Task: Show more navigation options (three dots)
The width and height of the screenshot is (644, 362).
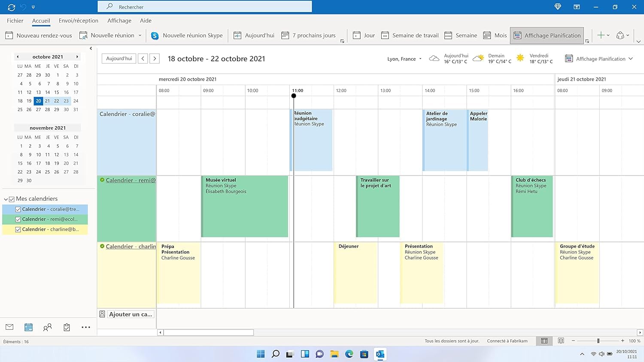Action: point(86,327)
